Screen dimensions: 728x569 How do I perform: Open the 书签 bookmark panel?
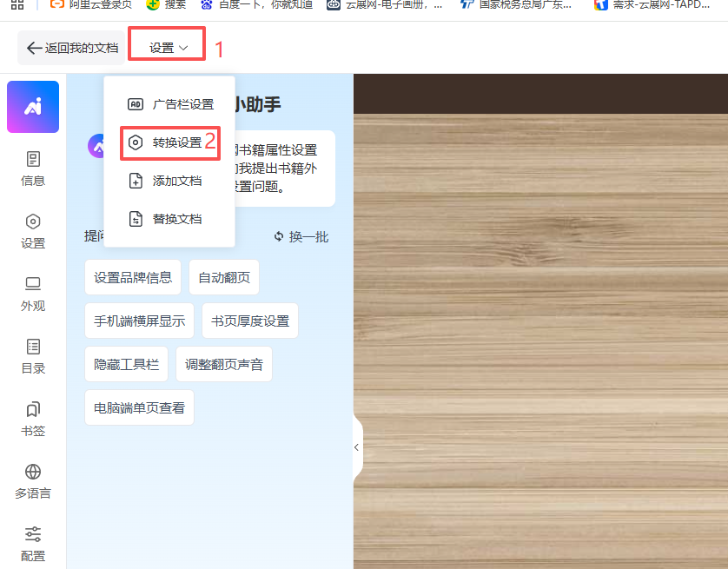click(33, 419)
